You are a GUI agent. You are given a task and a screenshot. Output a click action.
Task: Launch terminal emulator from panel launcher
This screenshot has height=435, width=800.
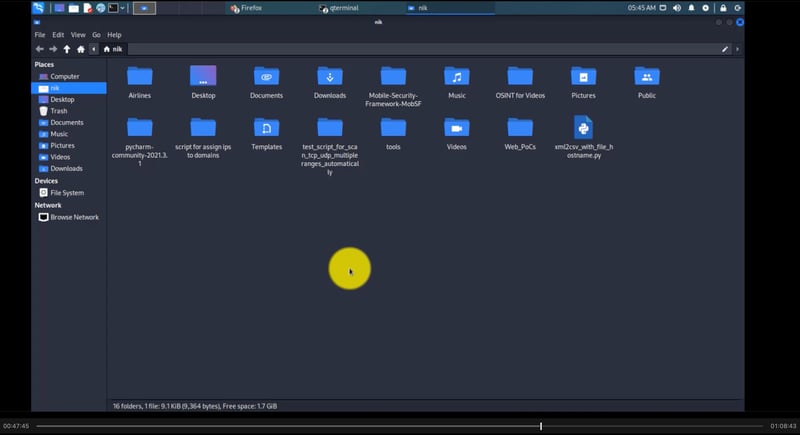113,8
